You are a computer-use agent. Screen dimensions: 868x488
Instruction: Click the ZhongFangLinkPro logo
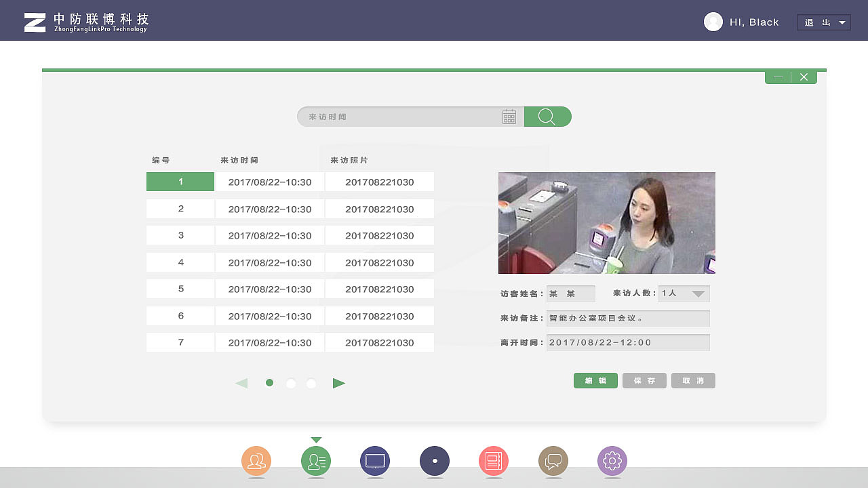pyautogui.click(x=86, y=22)
